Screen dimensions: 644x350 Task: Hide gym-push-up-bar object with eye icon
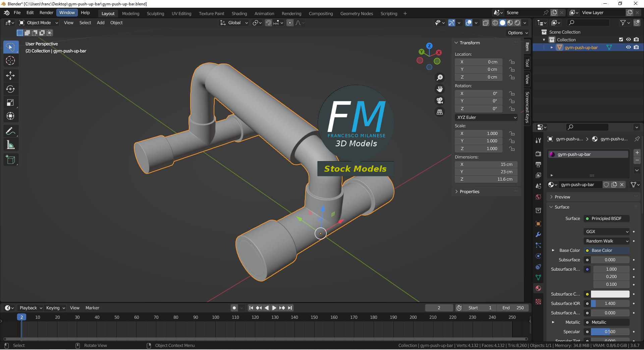(x=629, y=47)
